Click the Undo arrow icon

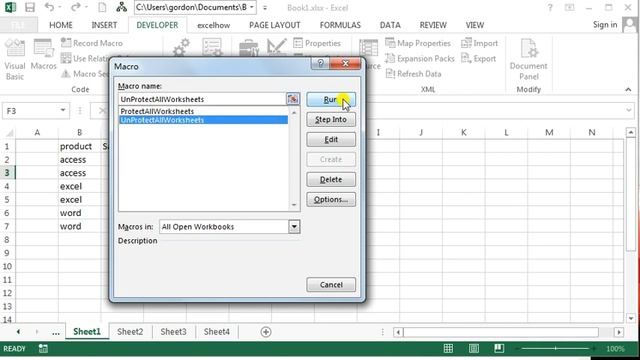pos(49,7)
